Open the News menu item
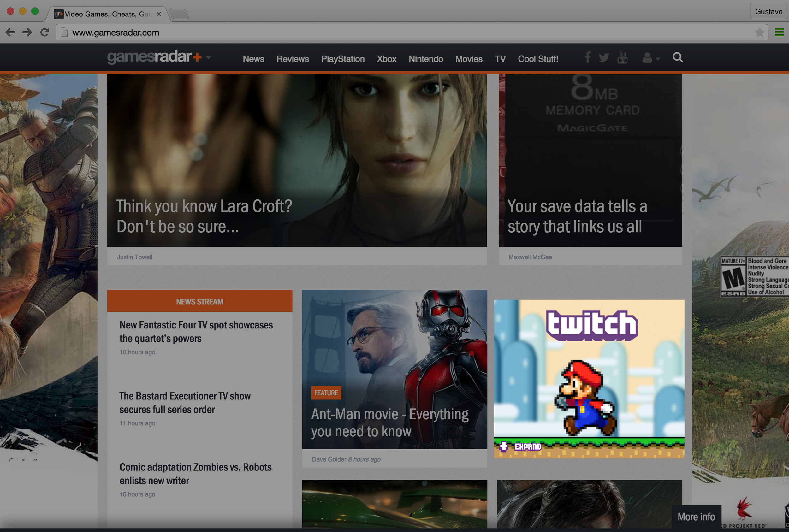This screenshot has height=532, width=789. (x=253, y=59)
